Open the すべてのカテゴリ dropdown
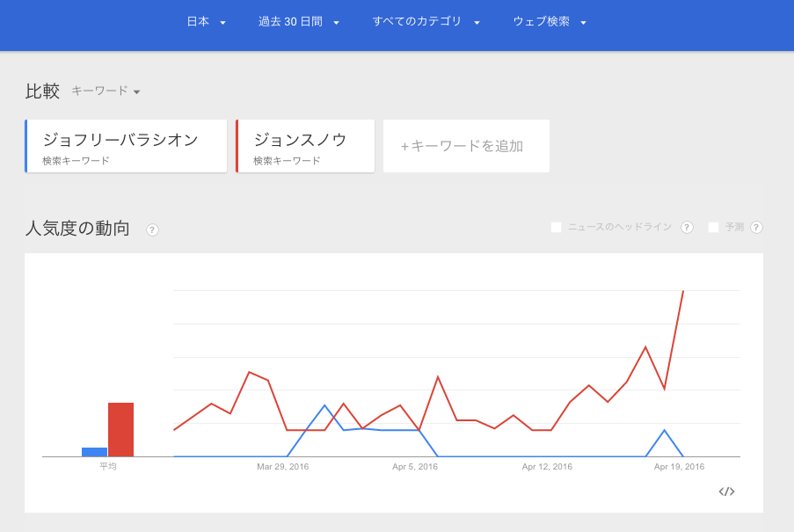Screen dimensions: 794x532 tap(426, 22)
